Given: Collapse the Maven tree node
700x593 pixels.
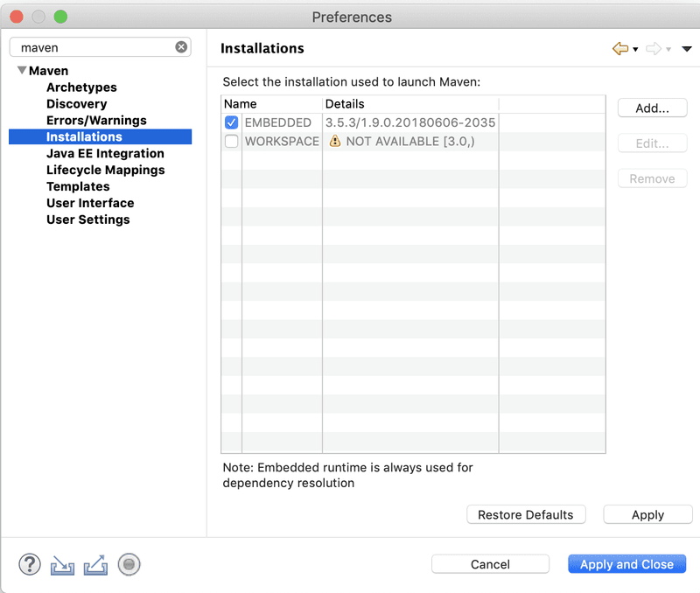Looking at the screenshot, I should (x=20, y=70).
